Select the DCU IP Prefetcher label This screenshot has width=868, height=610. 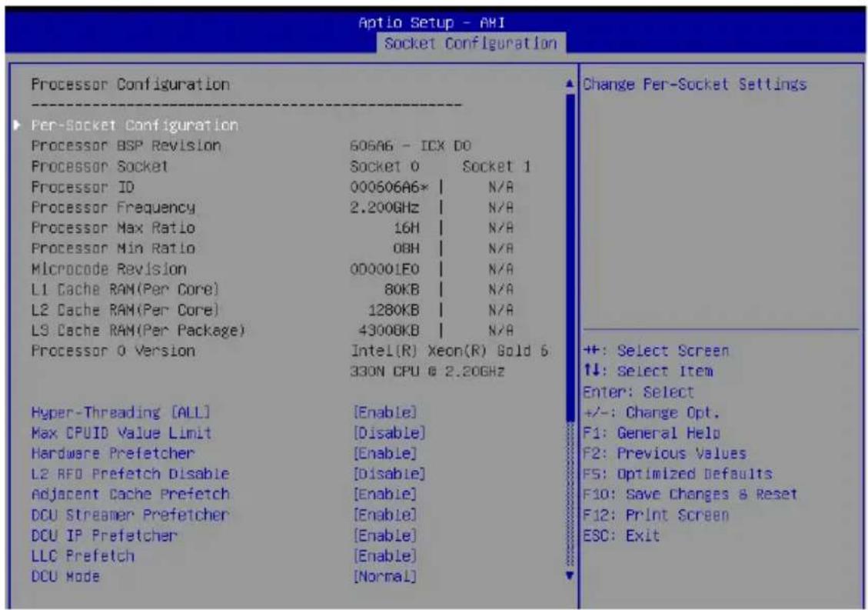104,535
